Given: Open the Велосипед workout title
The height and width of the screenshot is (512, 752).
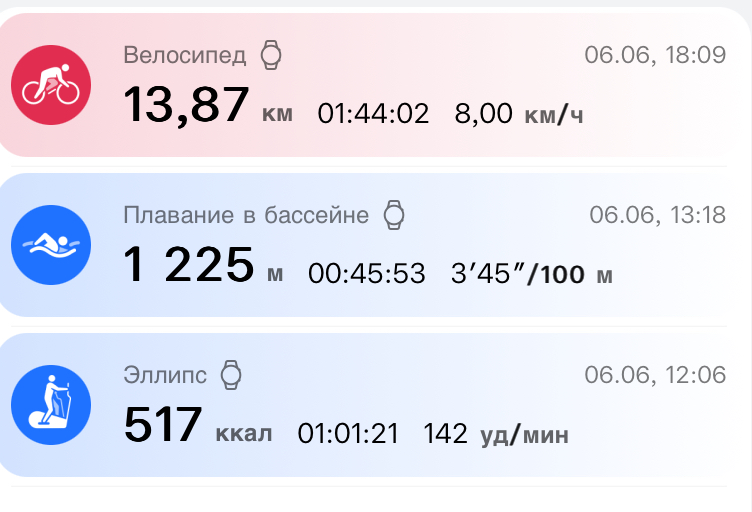Looking at the screenshot, I should [187, 55].
